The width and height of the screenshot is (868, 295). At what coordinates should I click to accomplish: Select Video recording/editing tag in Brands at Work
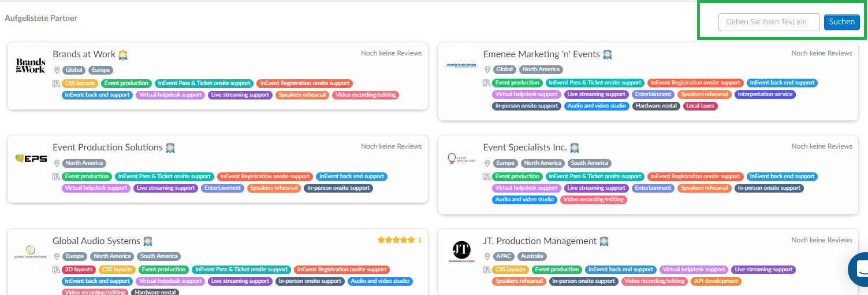coord(366,95)
